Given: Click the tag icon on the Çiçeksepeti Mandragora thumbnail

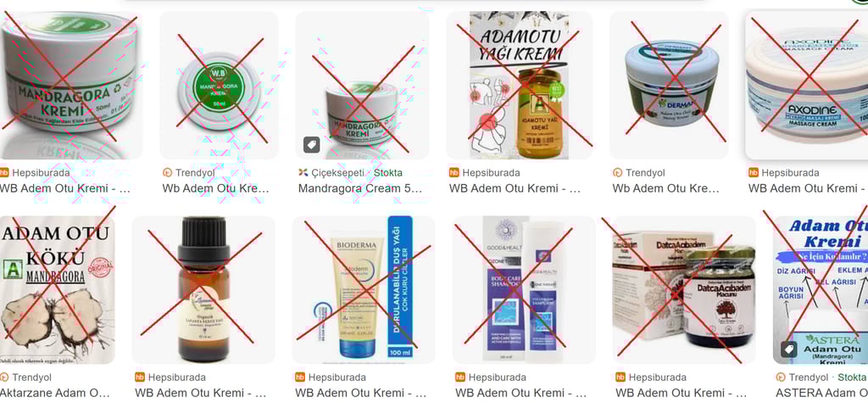Looking at the screenshot, I should [312, 145].
